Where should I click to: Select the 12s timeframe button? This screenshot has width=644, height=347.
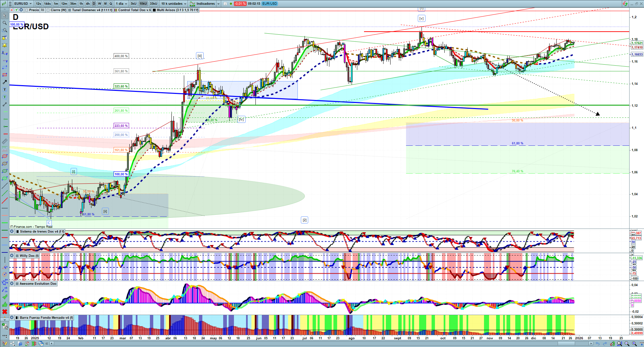coord(38,4)
